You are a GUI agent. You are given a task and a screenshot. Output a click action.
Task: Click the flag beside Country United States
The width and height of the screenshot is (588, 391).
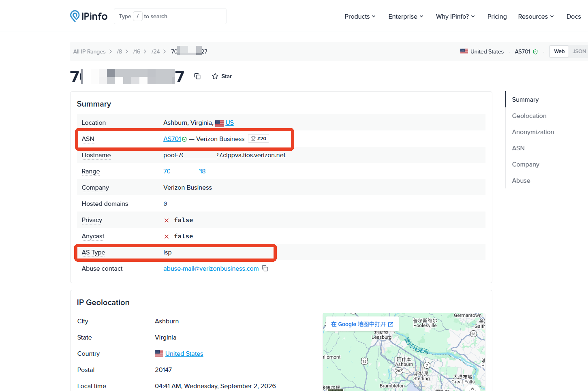coord(159,353)
